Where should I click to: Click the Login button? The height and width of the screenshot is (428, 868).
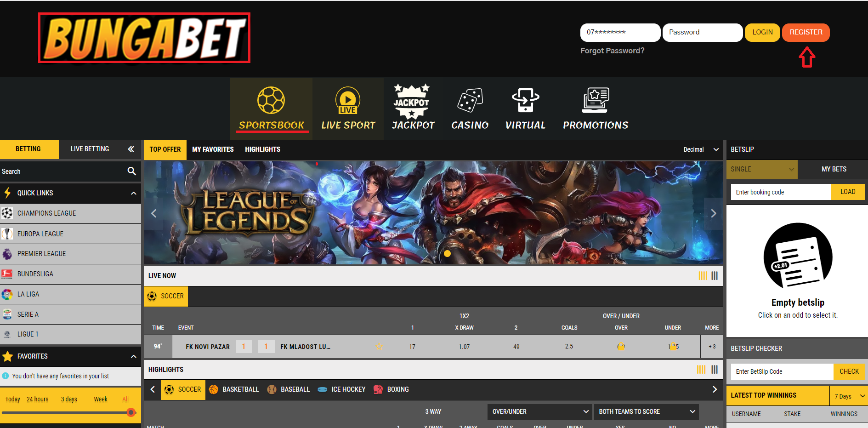[762, 32]
